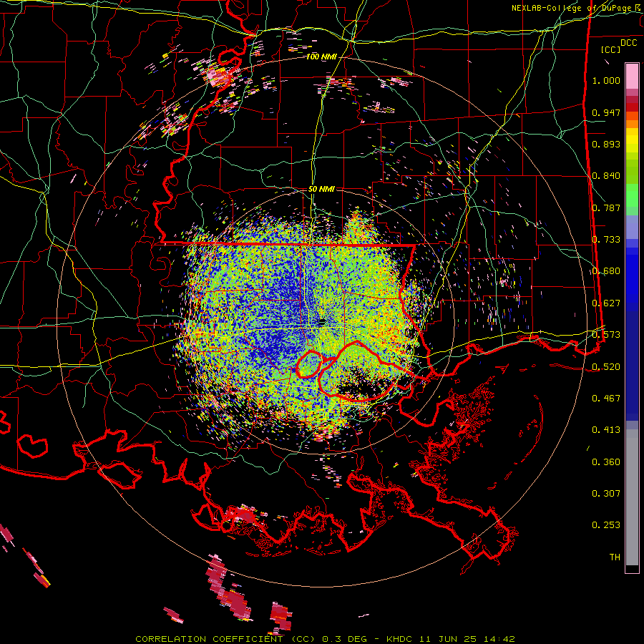Click the [CC] legend heading

(x=611, y=49)
